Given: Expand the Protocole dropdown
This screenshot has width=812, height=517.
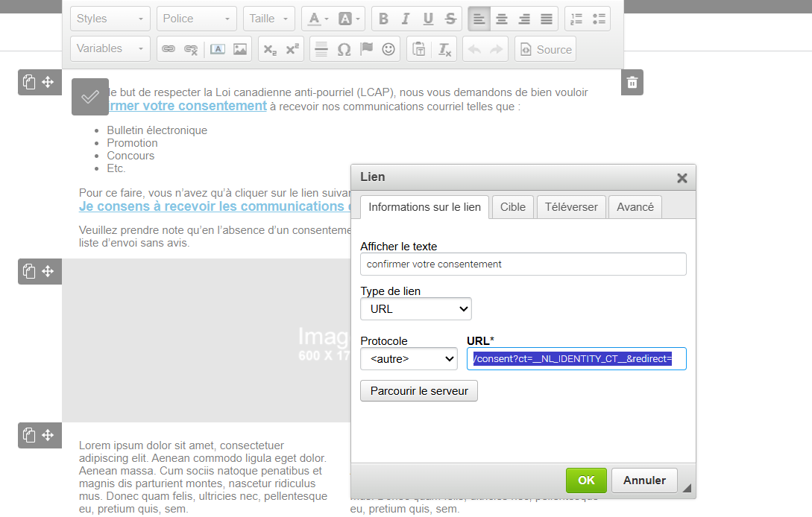Looking at the screenshot, I should 408,359.
